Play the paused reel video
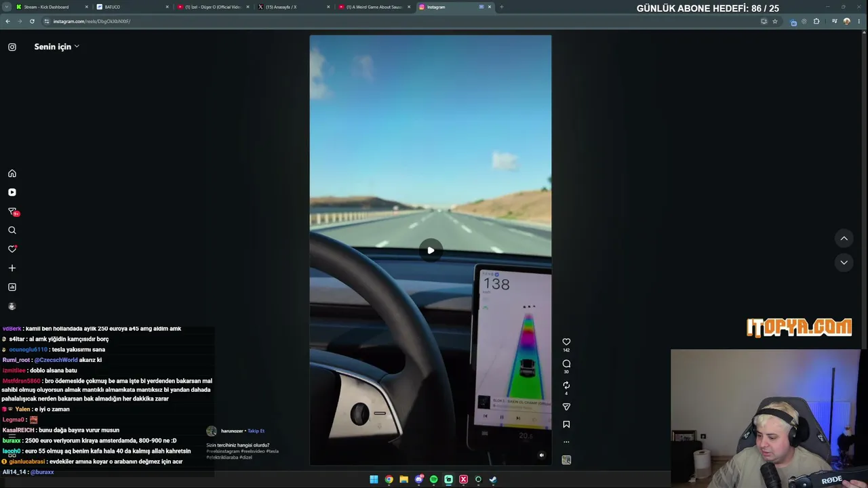Viewport: 868px width, 488px height. point(431,250)
